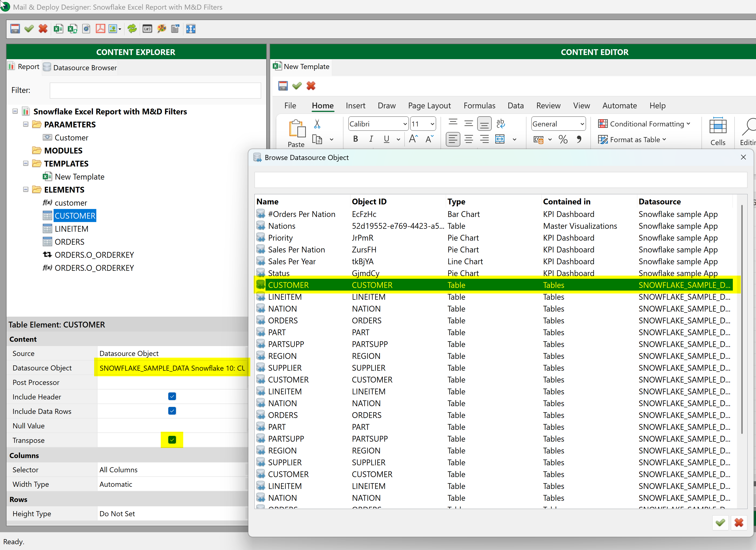Apply Percent style
The width and height of the screenshot is (756, 550).
pos(563,139)
